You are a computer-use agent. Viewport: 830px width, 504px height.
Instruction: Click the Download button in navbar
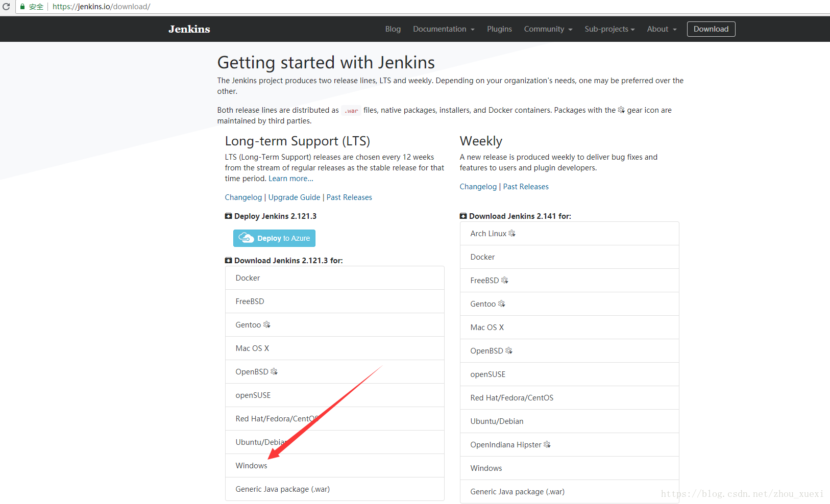pos(711,29)
